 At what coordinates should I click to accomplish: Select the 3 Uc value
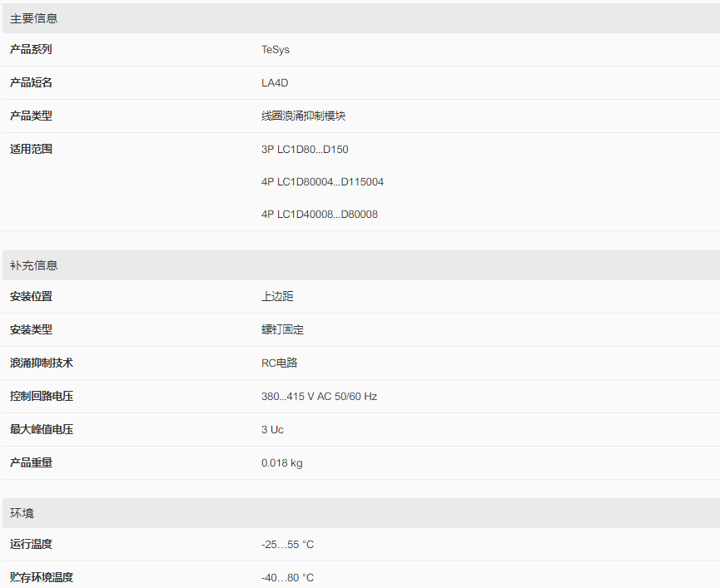(x=272, y=430)
